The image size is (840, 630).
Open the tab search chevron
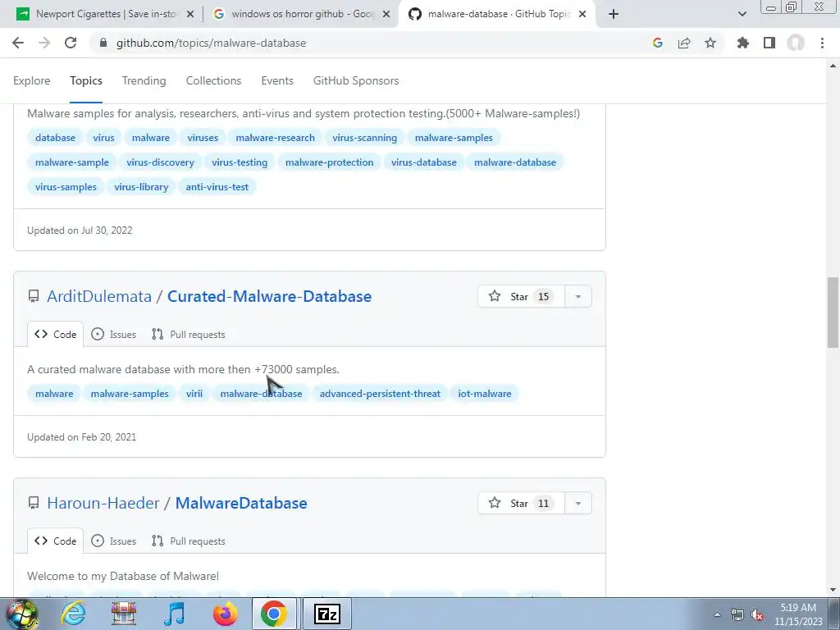742,14
